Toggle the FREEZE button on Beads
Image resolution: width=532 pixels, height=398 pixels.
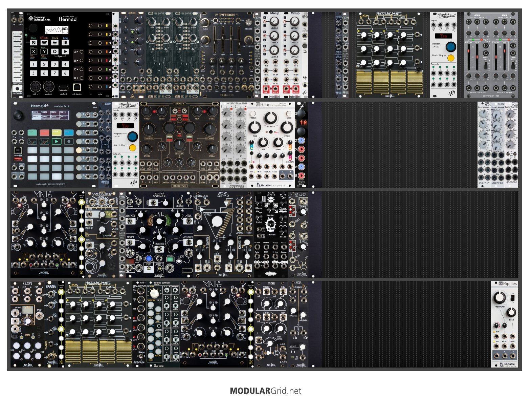pos(253,114)
